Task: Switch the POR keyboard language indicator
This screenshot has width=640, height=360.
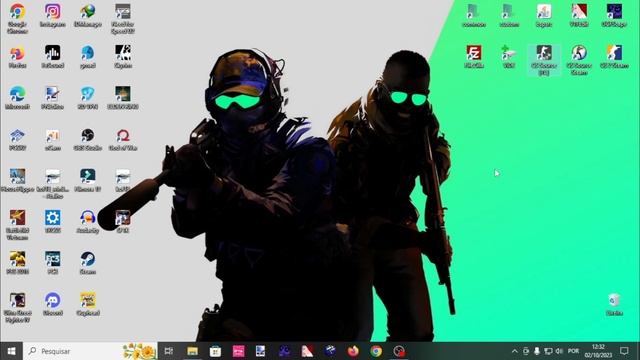Action: 573,351
